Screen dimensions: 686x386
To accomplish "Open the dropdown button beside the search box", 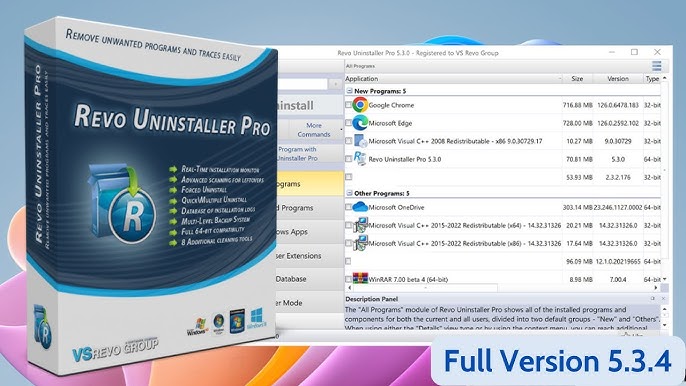I will tap(336, 84).
